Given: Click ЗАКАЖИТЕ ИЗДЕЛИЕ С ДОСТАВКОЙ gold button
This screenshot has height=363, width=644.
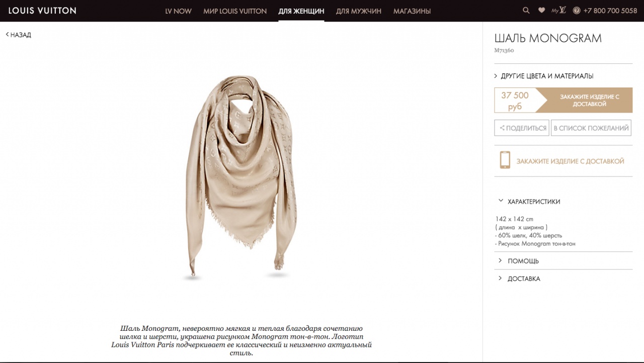Looking at the screenshot, I should click(x=584, y=100).
